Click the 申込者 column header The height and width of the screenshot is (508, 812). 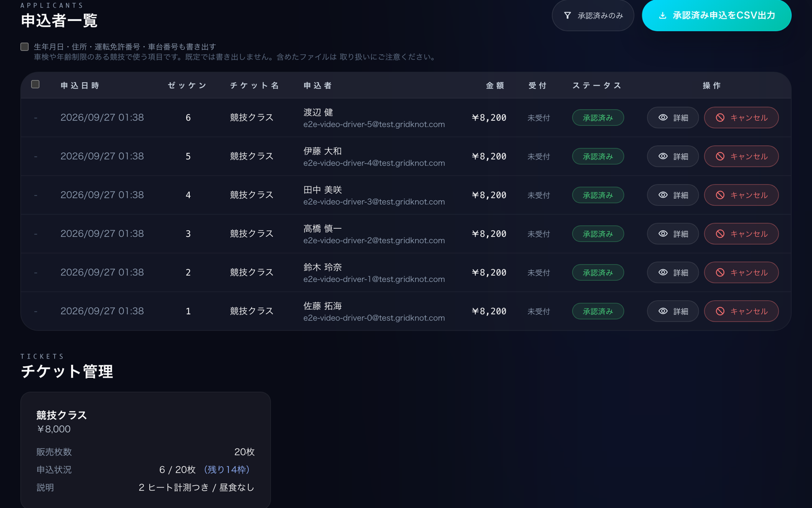(x=318, y=85)
